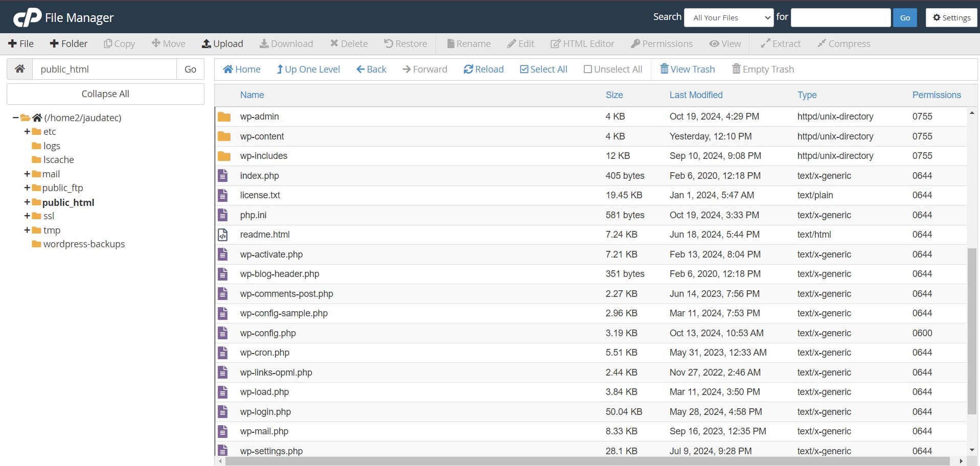Click the wp-content folder icon
The image size is (980, 466).
(x=224, y=136)
